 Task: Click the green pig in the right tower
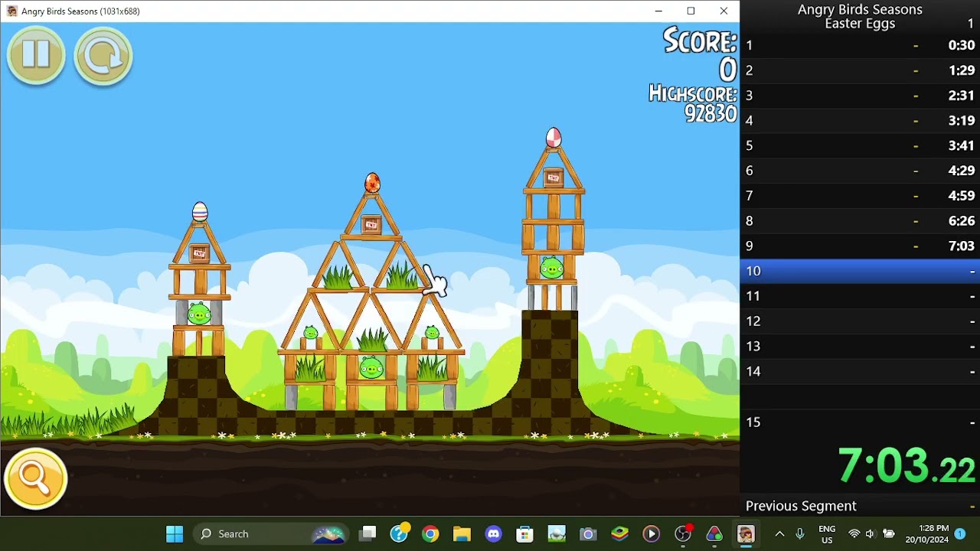551,268
